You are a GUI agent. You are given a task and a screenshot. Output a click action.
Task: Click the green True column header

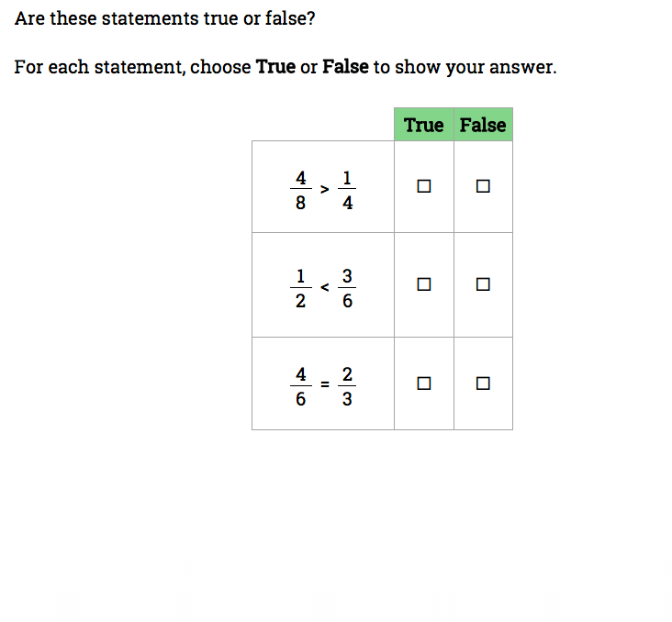coord(423,125)
